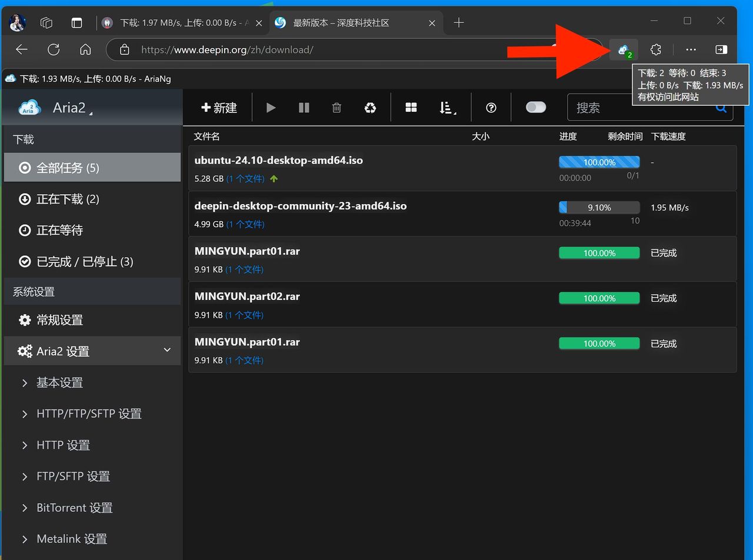The image size is (753, 560).
Task: Close the 最新版本 – 深度科技社区 tab
Action: point(432,23)
